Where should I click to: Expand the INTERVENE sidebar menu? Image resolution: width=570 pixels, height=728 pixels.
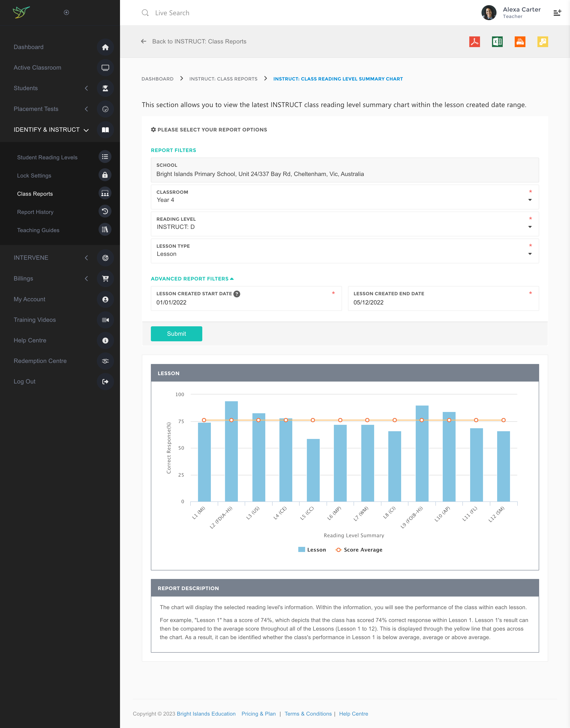[x=31, y=258]
